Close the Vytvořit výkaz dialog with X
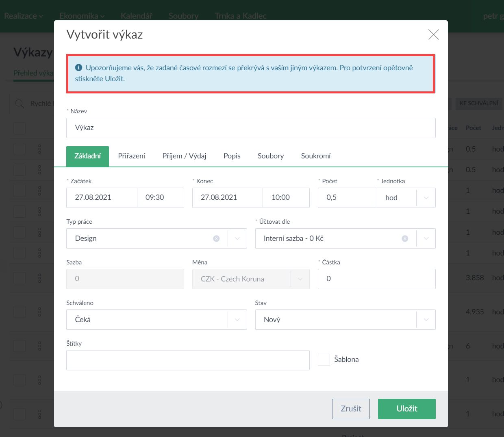This screenshot has width=504, height=437. pos(433,35)
